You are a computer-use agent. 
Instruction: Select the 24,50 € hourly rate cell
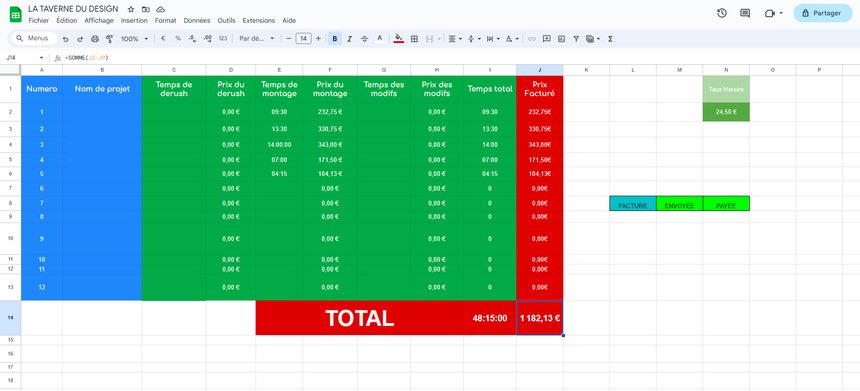726,112
